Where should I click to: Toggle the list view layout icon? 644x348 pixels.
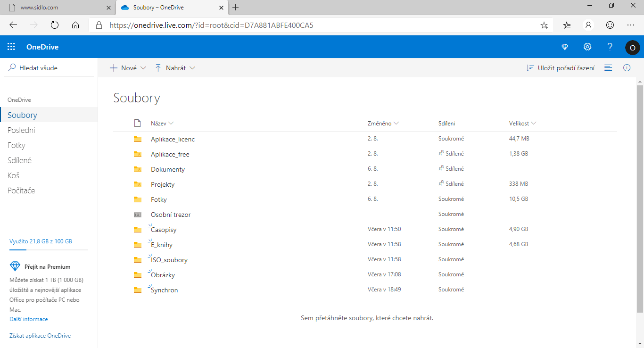click(x=608, y=67)
